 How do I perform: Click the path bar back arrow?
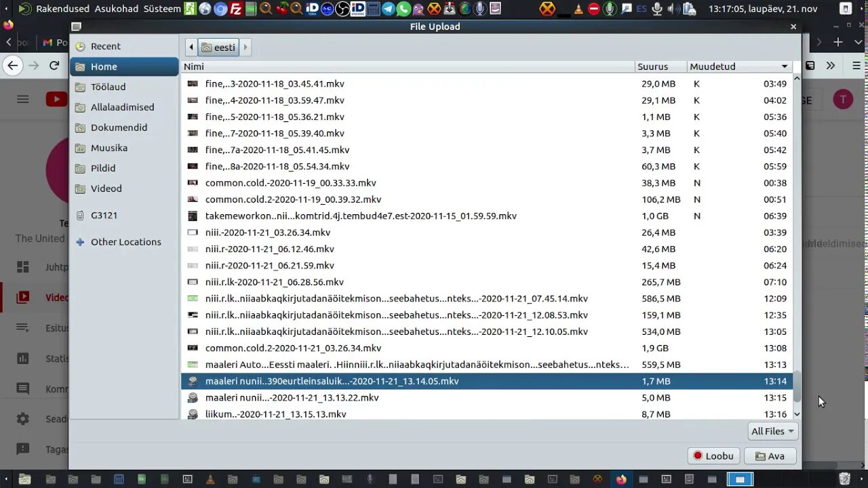[x=191, y=47]
